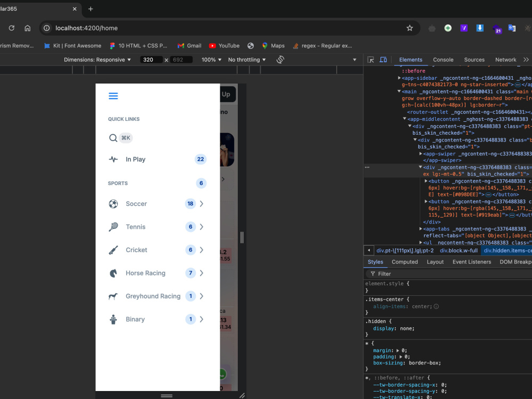Select div.block.w-full breadcrumb
Screen dimensions: 532x399
click(x=459, y=251)
